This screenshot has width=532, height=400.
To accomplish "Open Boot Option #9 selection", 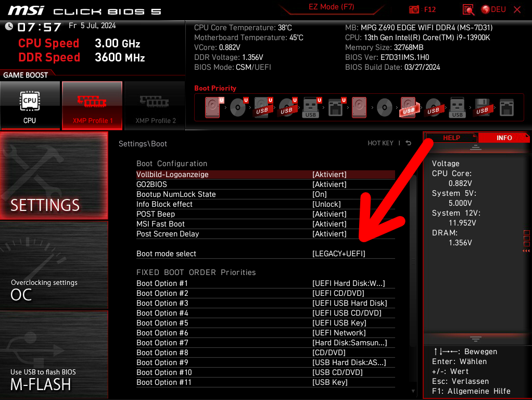I will (x=265, y=362).
